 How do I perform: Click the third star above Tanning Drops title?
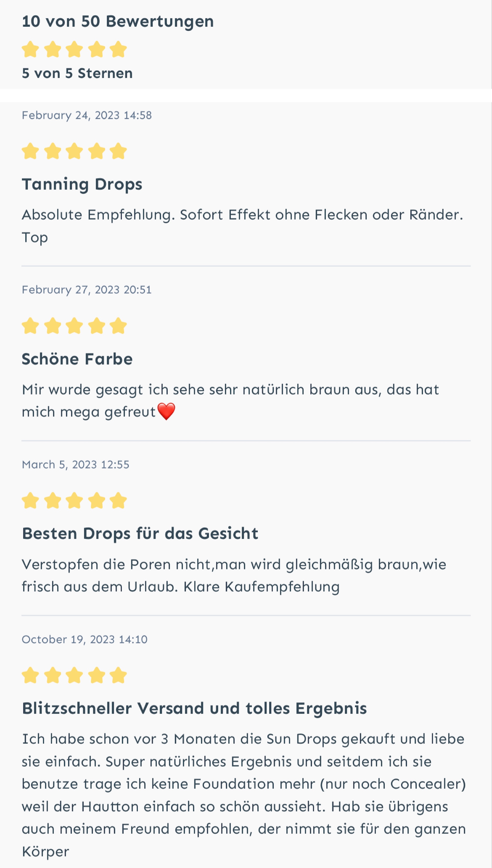click(x=74, y=151)
